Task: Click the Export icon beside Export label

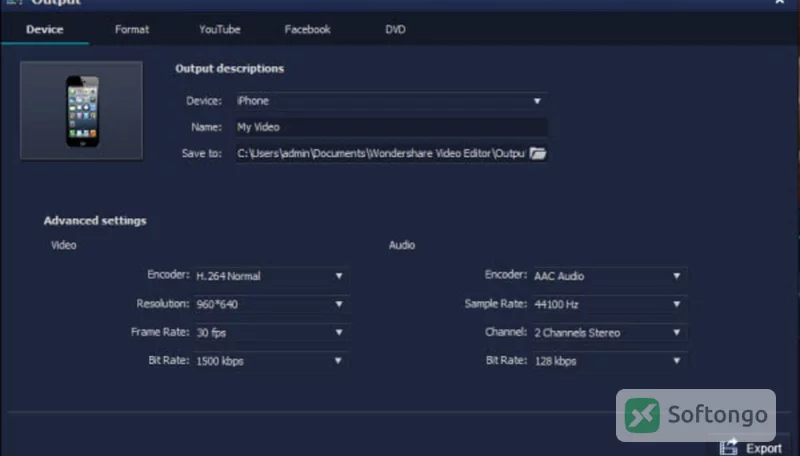Action: [x=729, y=447]
